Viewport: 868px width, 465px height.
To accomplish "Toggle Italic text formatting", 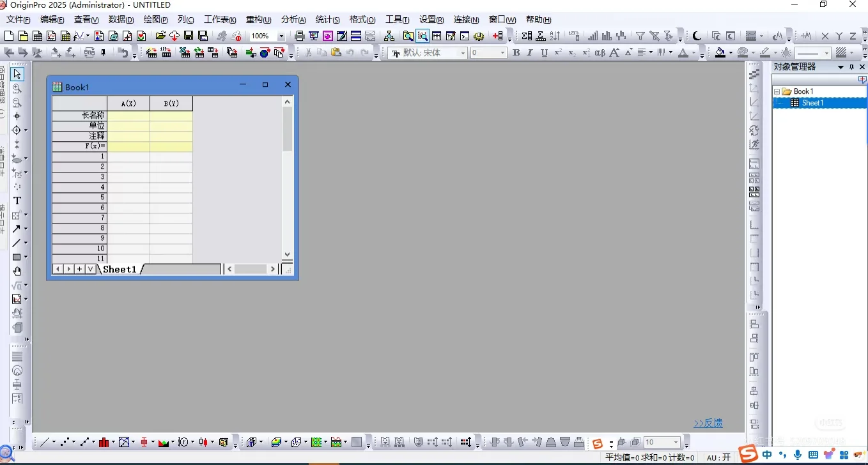I will tap(530, 53).
